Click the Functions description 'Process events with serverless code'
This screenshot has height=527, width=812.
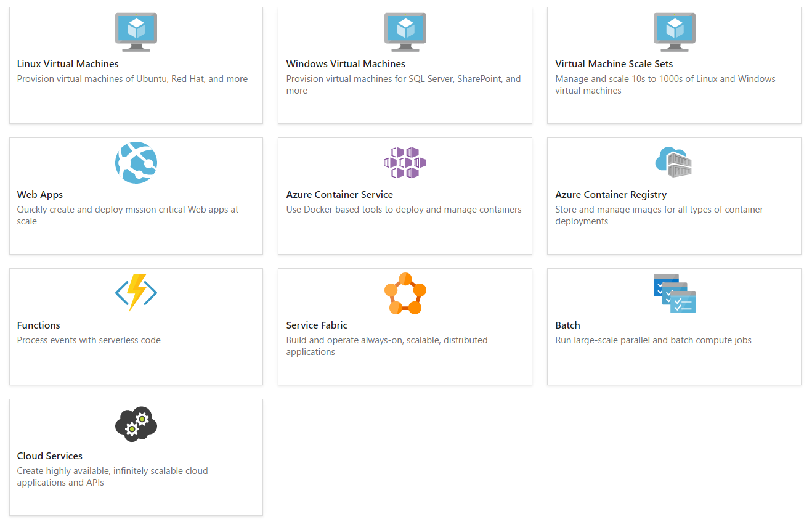tap(89, 340)
